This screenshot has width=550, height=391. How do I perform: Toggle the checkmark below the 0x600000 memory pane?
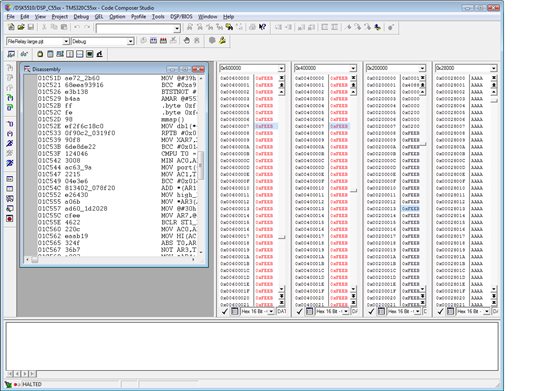coord(224,311)
